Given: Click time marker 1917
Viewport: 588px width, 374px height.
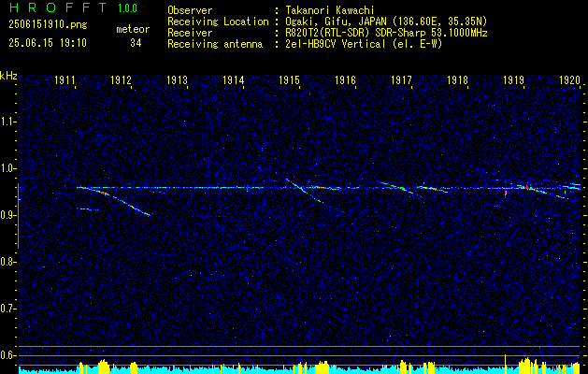Looking at the screenshot, I should tap(401, 79).
